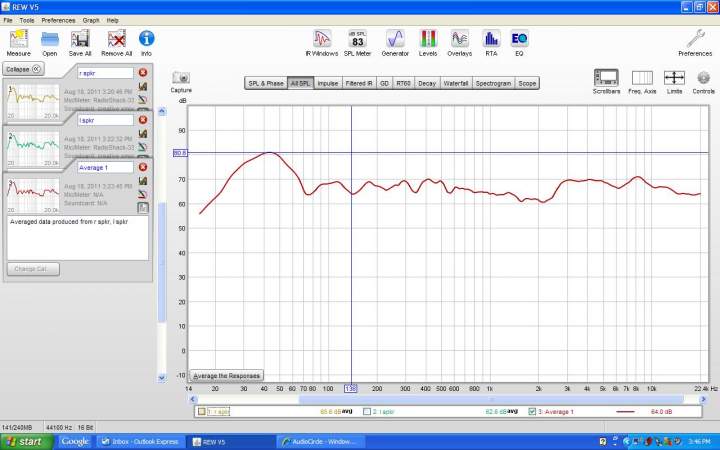Collapse the measurements panel
The width and height of the screenshot is (720, 450).
pyautogui.click(x=23, y=69)
